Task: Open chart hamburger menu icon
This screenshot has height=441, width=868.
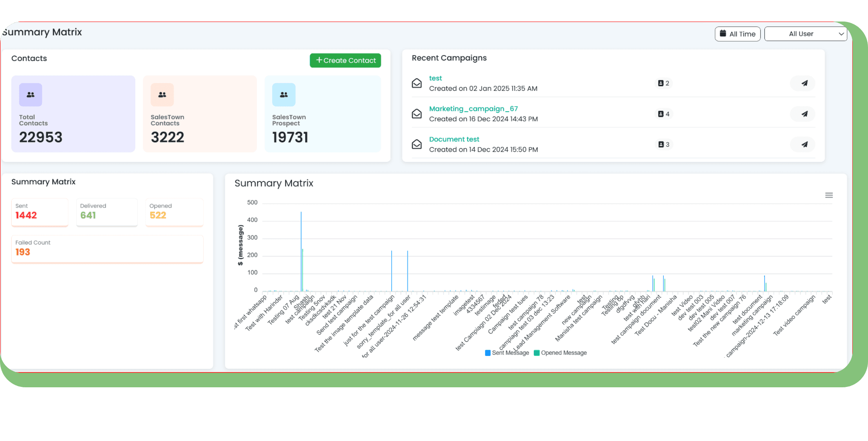Action: coord(829,195)
